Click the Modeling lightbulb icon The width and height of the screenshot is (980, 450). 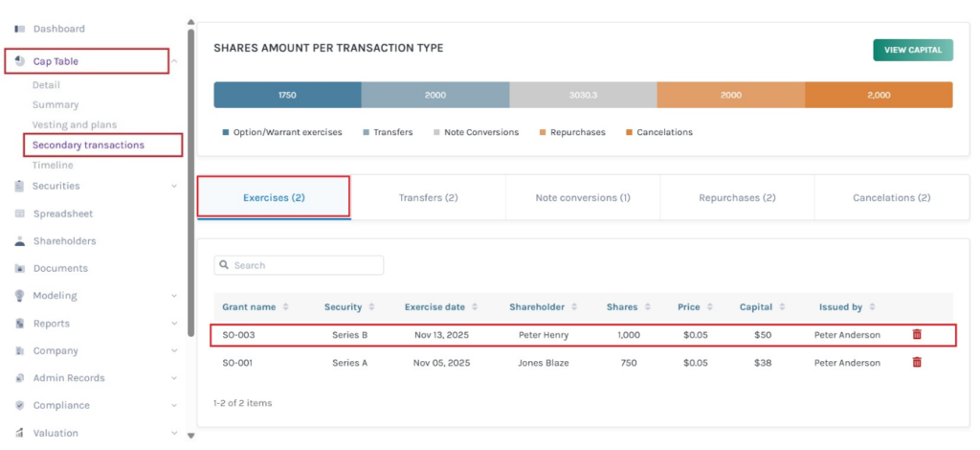19,295
